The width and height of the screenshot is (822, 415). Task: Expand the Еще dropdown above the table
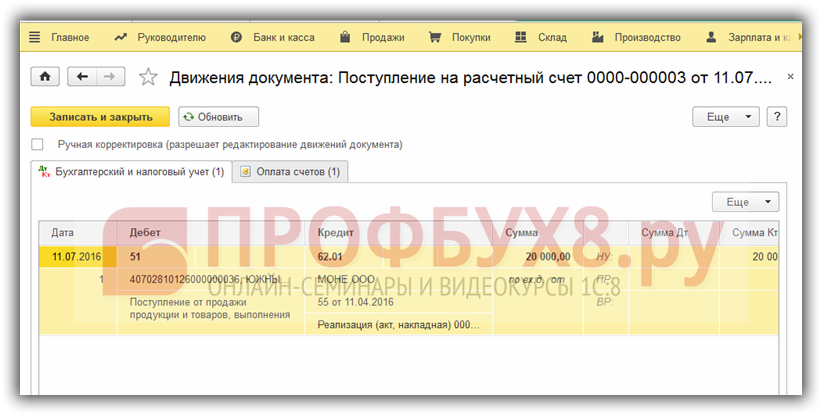(x=744, y=202)
